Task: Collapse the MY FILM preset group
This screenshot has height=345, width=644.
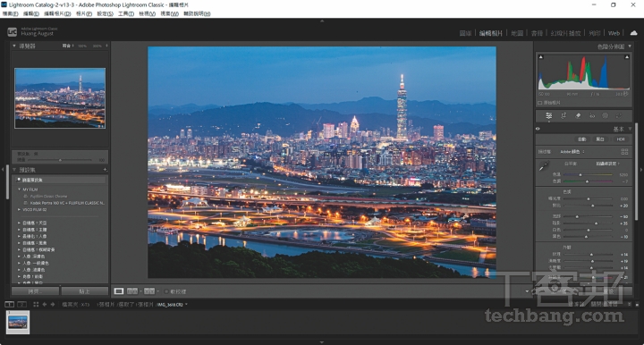Action: (20, 189)
